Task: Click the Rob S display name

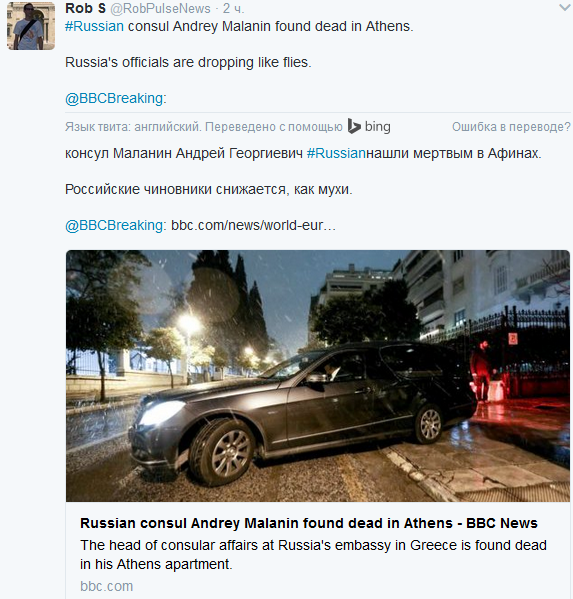Action: [85, 8]
